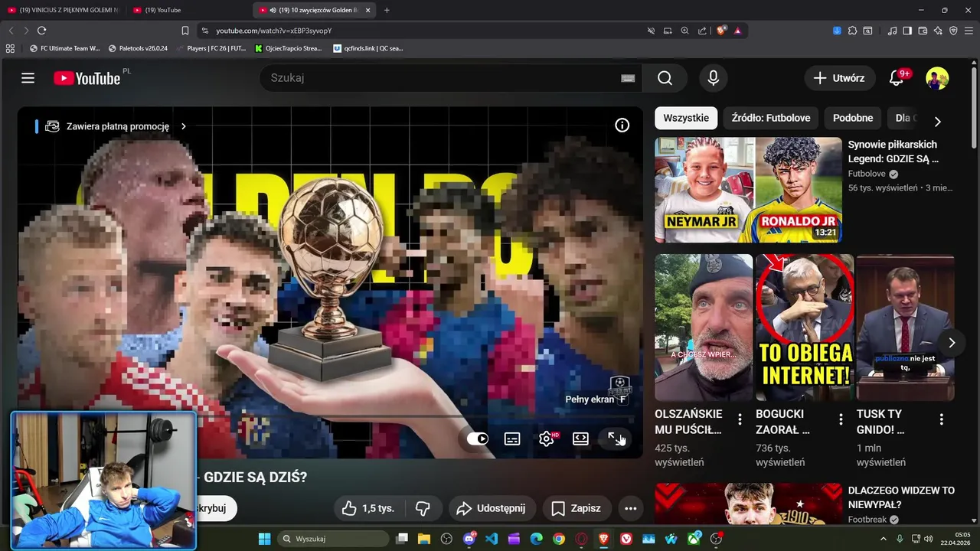Open Brave Rewards triangle icon
The width and height of the screenshot is (980, 551).
pyautogui.click(x=738, y=31)
